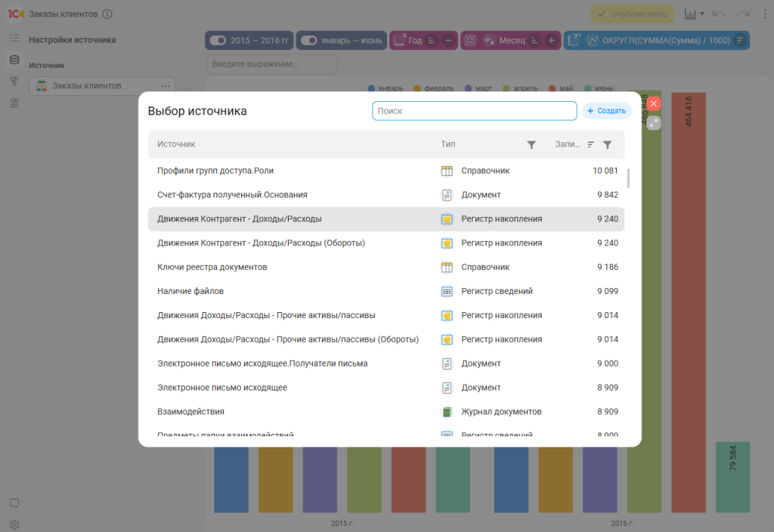Click the source list vertical scrollbar
Viewport: 774px width, 532px height.
coord(629,178)
